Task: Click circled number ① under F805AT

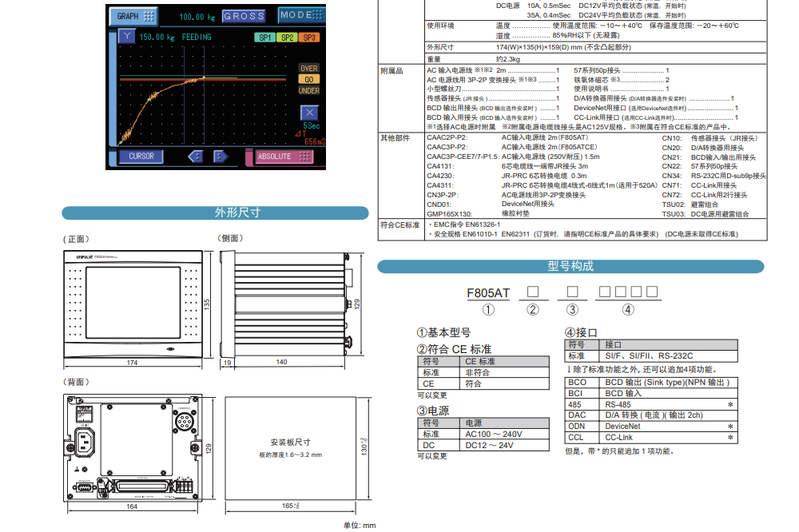Action: click(x=488, y=309)
